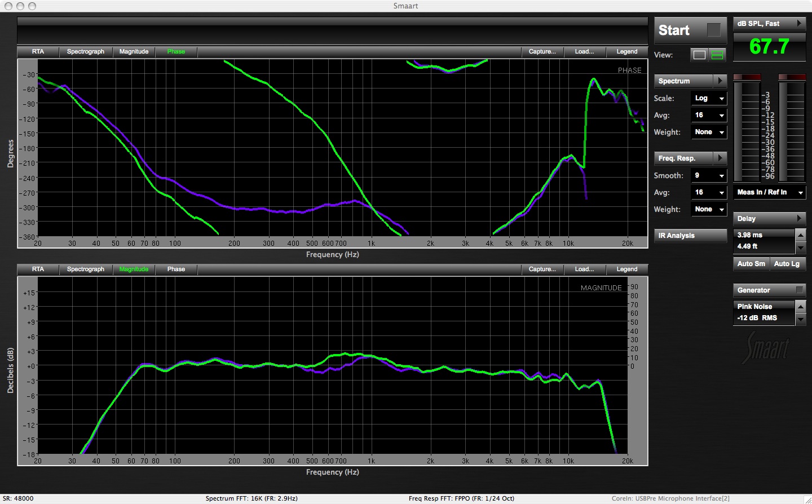Decrease delay with the down arrow
Image resolution: width=812 pixels, height=504 pixels.
pyautogui.click(x=800, y=247)
